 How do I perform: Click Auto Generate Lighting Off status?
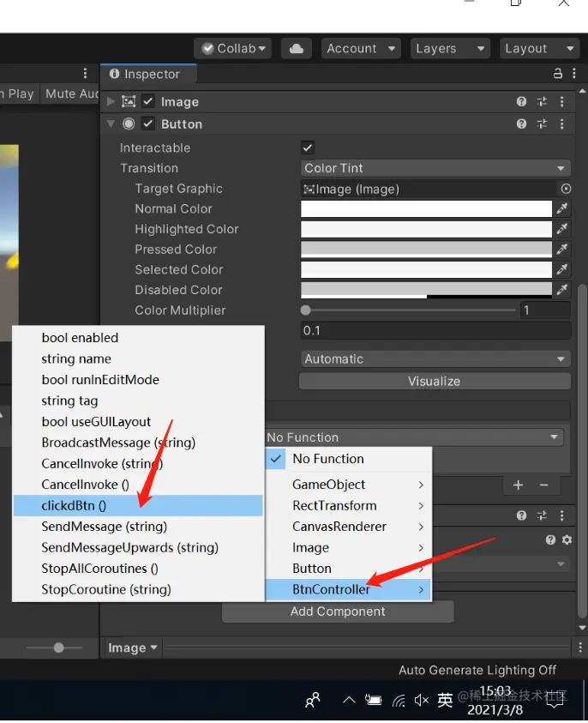click(x=477, y=670)
